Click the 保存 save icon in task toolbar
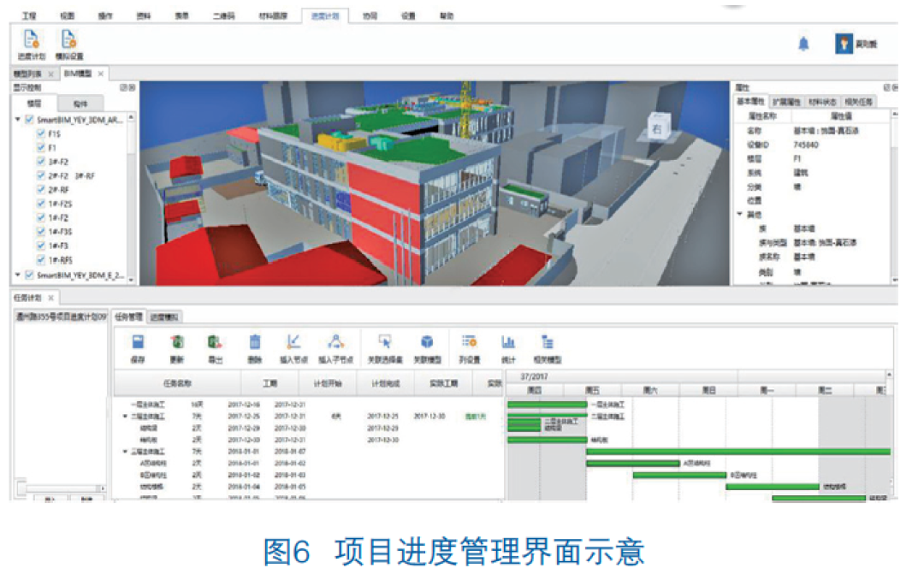 (138, 342)
